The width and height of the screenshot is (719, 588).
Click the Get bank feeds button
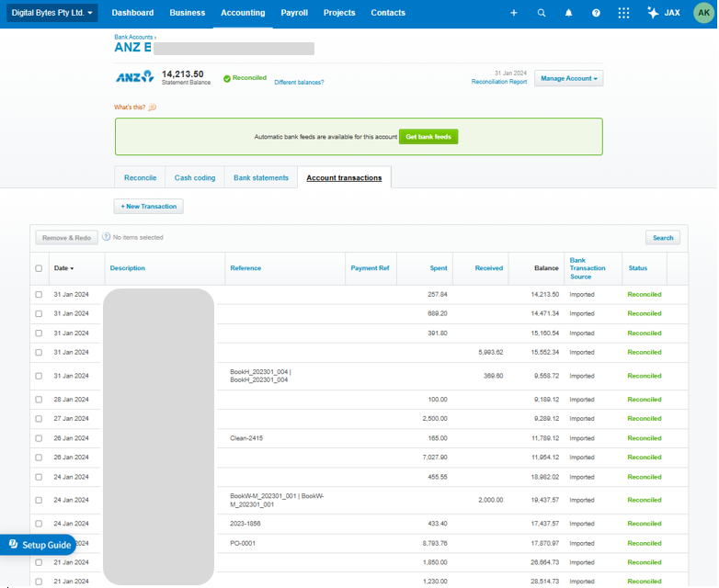428,137
